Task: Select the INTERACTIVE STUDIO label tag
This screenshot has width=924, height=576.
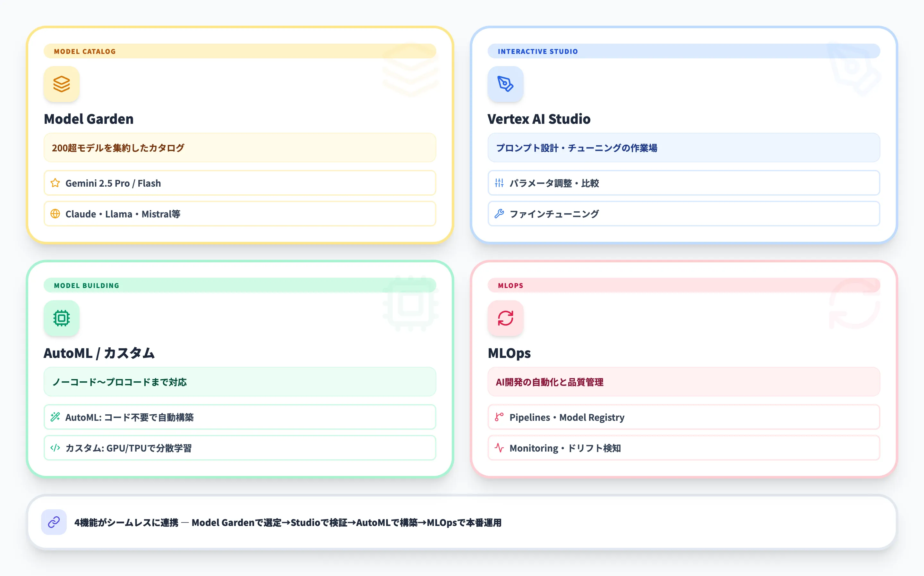Action: coord(537,51)
